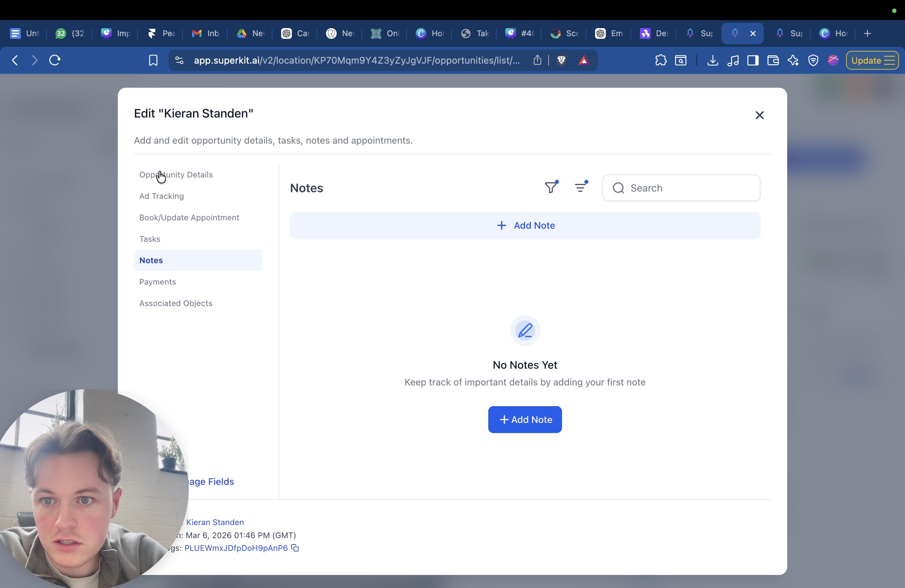This screenshot has height=588, width=905.
Task: Close the Edit opportunity dialog
Action: click(759, 115)
